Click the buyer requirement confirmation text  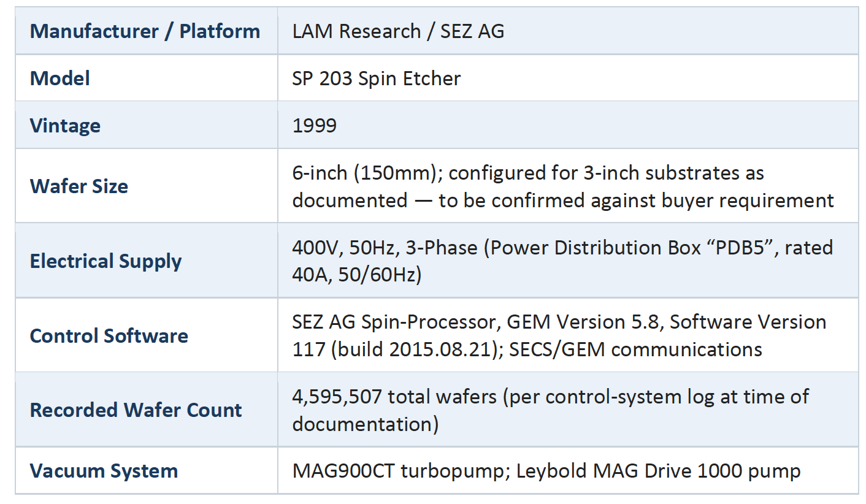point(637,200)
